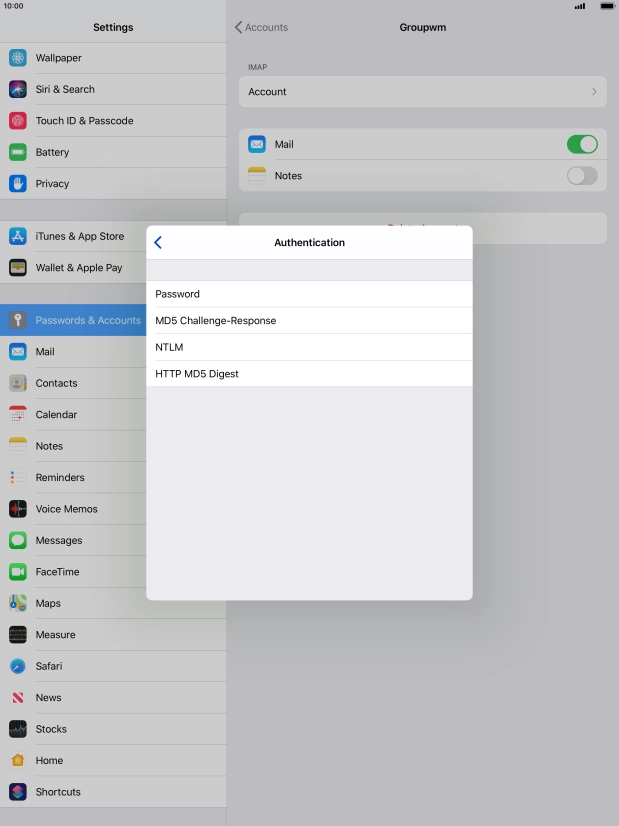The image size is (619, 826).
Task: Open iTunes & App Store settings
Action: pyautogui.click(x=79, y=236)
